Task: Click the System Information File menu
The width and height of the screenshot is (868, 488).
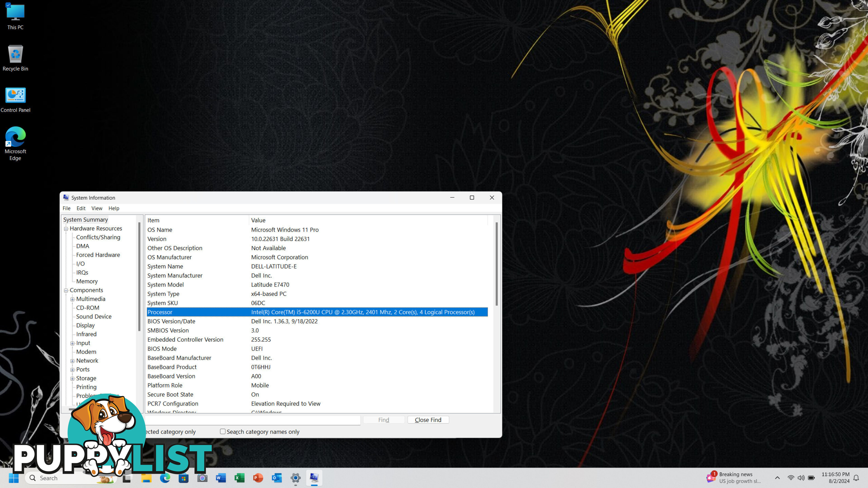Action: point(66,208)
